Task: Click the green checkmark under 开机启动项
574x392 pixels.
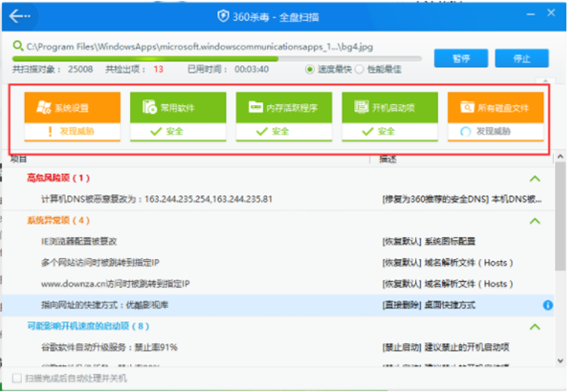Action: [367, 131]
